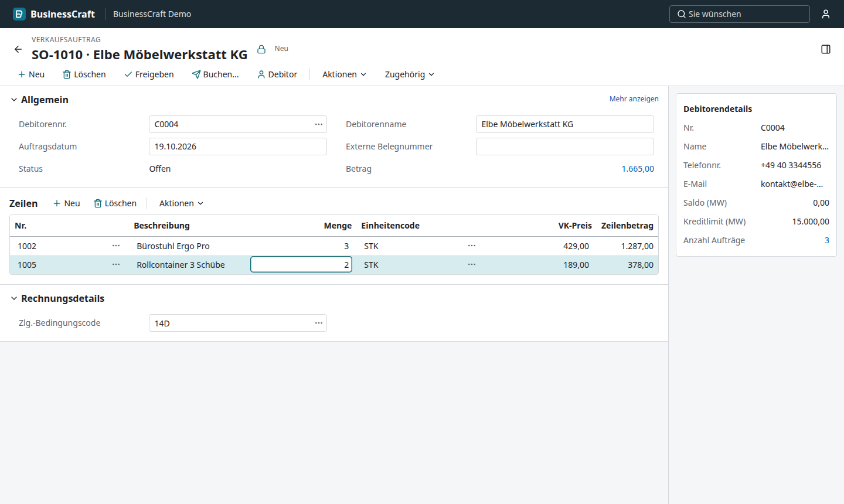844x504 pixels.
Task: Toggle the side panel icon
Action: click(x=826, y=49)
